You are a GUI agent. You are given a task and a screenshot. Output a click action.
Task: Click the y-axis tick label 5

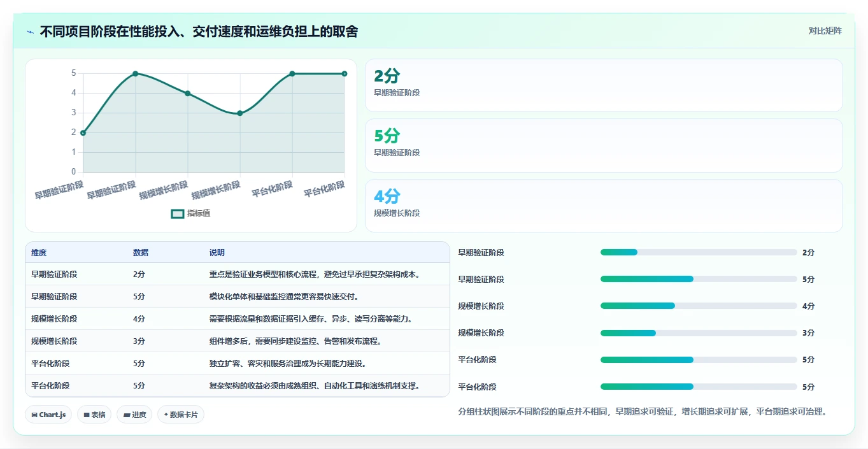[x=74, y=73]
